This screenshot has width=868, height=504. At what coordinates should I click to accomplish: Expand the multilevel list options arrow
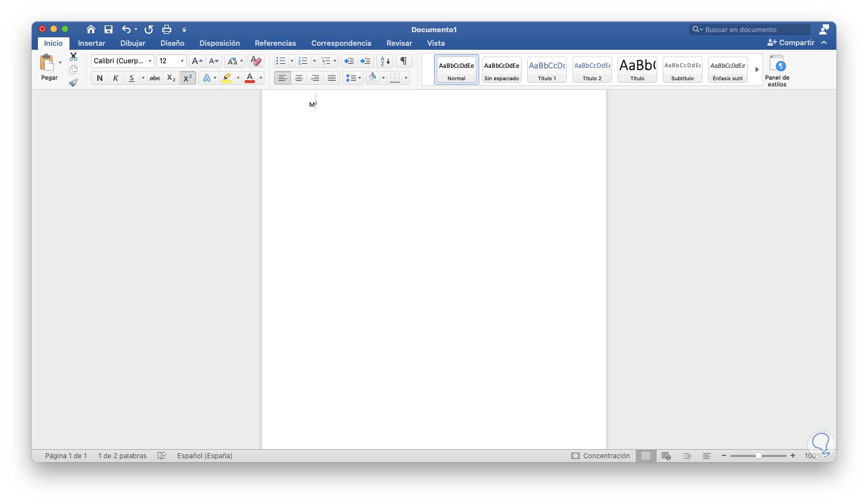pyautogui.click(x=335, y=61)
